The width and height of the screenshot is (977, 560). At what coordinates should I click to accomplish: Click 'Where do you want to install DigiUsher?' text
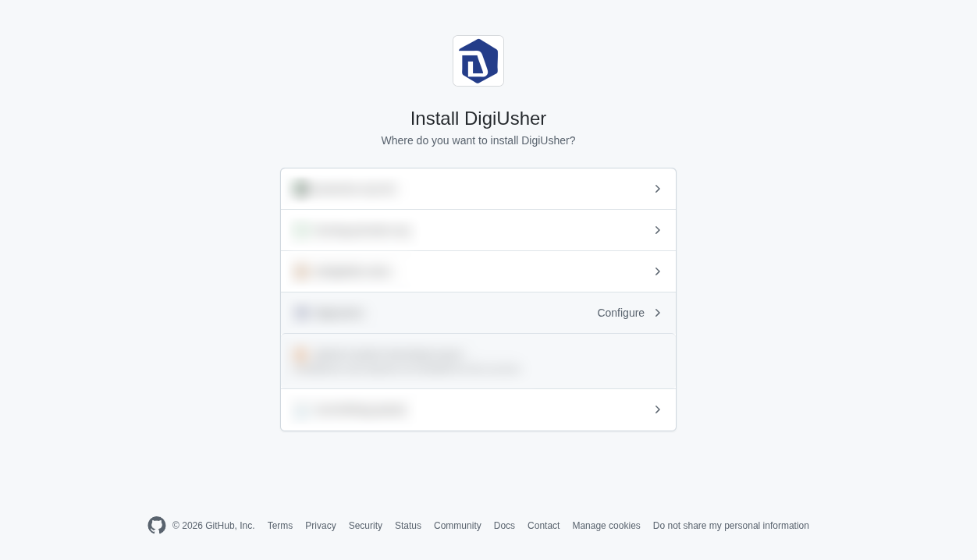(x=478, y=140)
